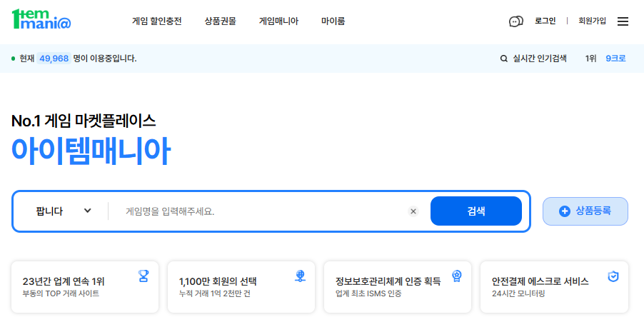
Task: Click the No.1 게임 마켓플레이스 text
Action: 84,121
